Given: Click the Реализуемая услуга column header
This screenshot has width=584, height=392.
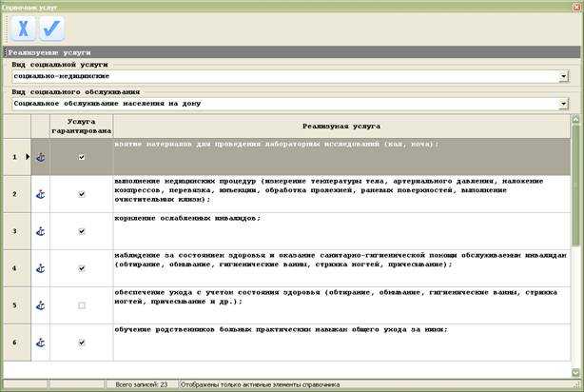Looking at the screenshot, I should tap(341, 127).
